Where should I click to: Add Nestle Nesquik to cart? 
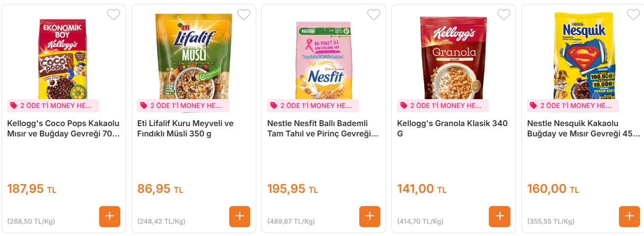629,216
